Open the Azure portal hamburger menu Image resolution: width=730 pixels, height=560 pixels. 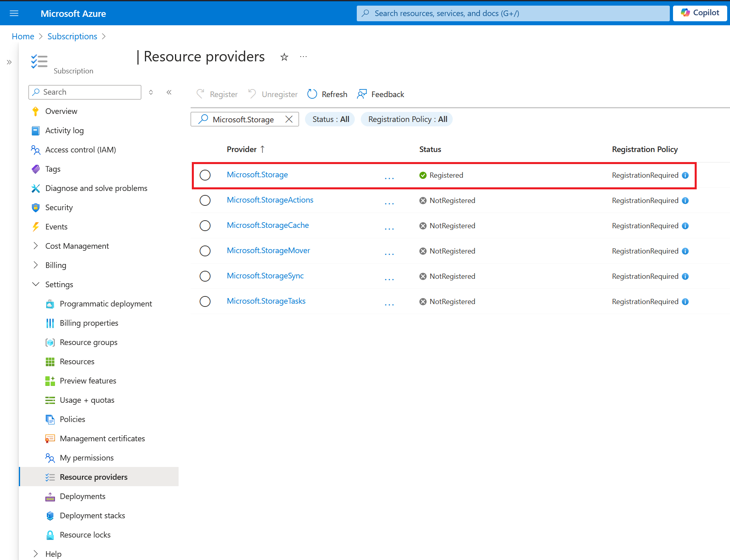(14, 13)
